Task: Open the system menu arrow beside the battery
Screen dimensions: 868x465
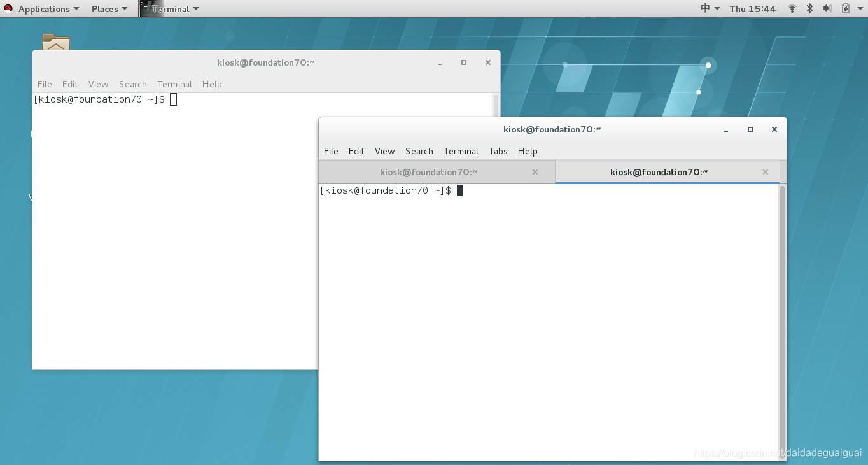Action: 859,9
